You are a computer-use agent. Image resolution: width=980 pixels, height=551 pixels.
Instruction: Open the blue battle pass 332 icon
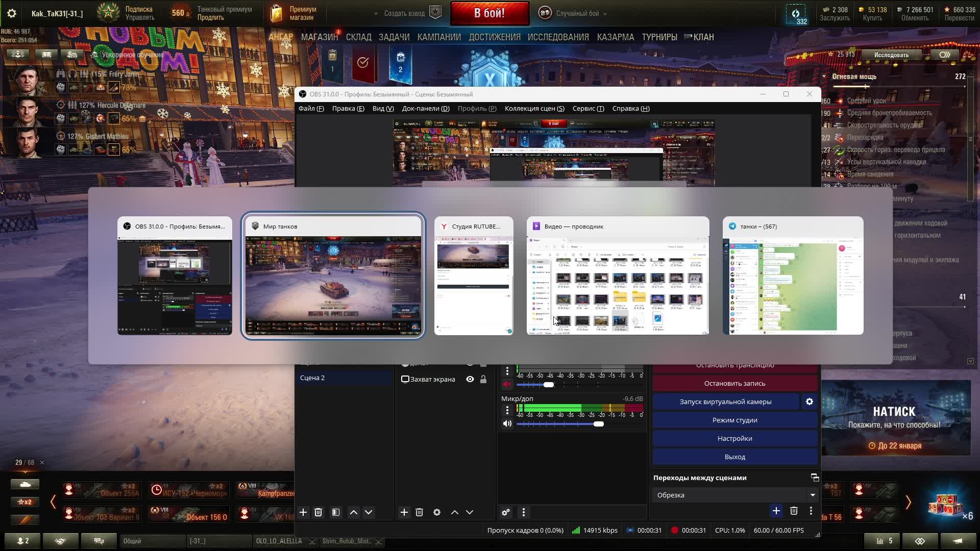pyautogui.click(x=796, y=14)
